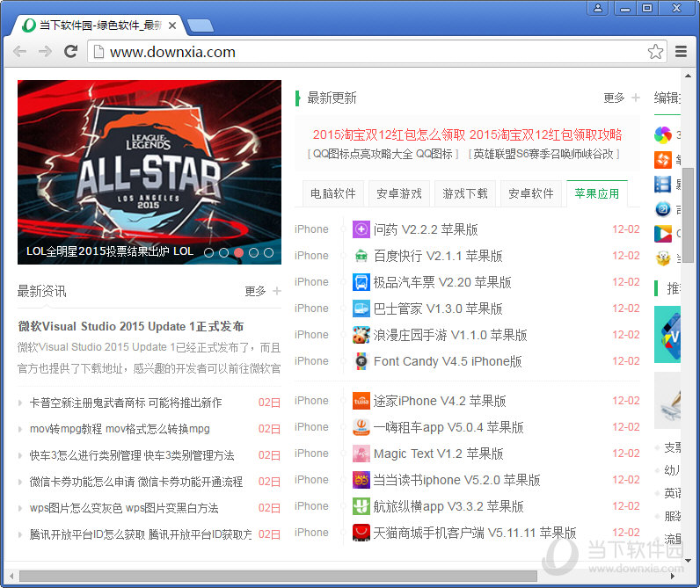Switch to the 安卓软件 tab
700x588 pixels.
tap(531, 193)
